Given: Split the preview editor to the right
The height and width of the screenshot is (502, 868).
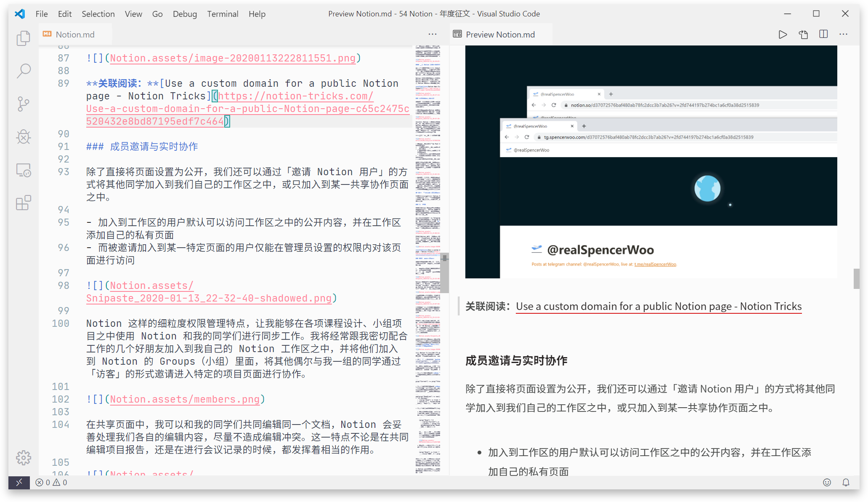Looking at the screenshot, I should [823, 35].
